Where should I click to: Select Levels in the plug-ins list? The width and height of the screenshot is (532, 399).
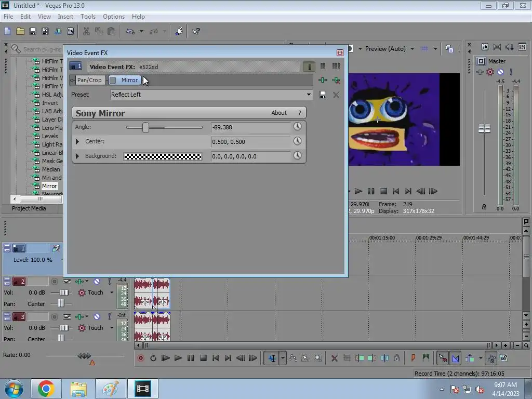tap(50, 136)
